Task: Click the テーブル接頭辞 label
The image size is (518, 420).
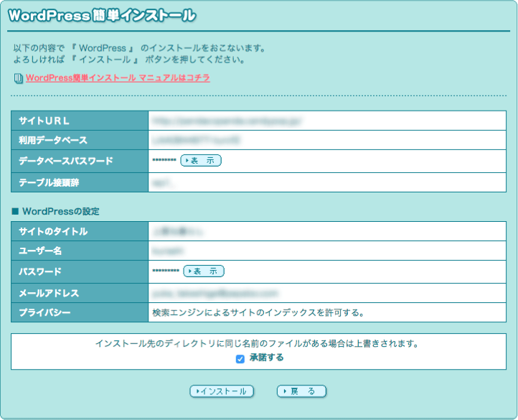Action: (x=49, y=182)
